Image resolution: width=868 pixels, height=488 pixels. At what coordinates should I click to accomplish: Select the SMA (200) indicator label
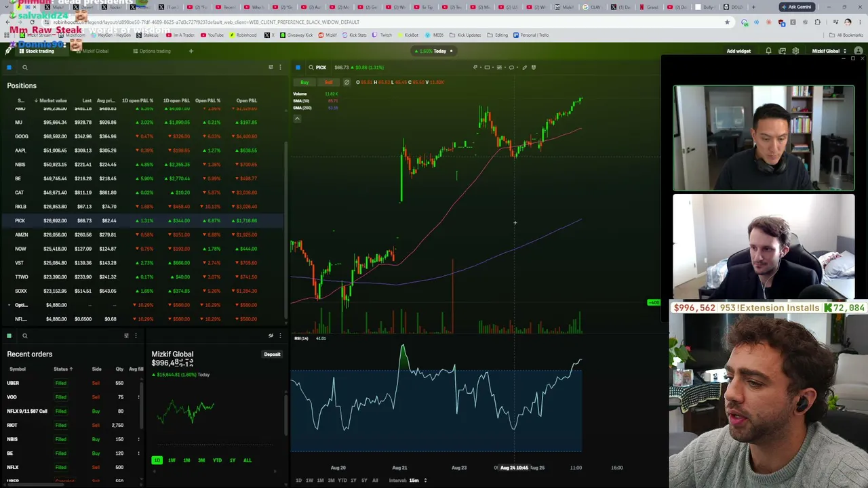coord(302,108)
